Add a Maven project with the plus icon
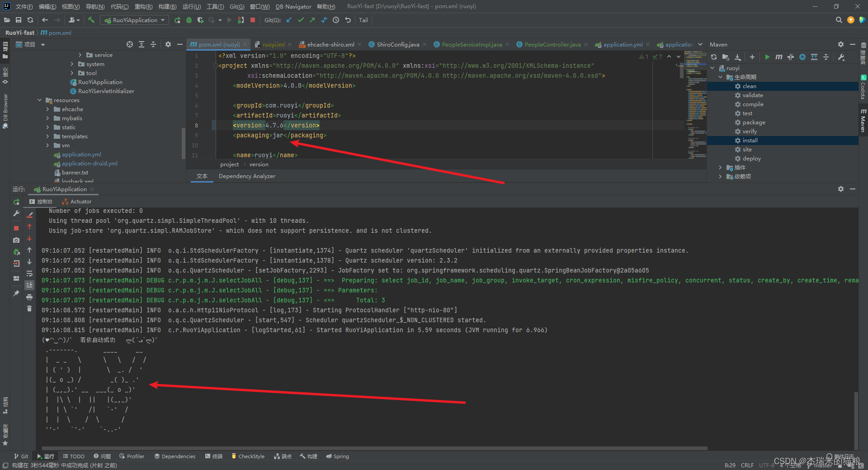The height and width of the screenshot is (470, 868). [752, 57]
